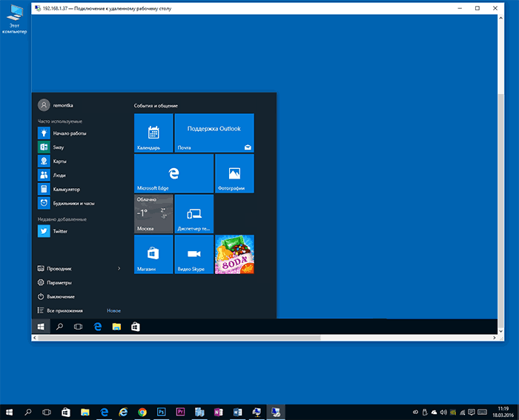Viewport: 519px width, 420px height.
Task: Open Google Chrome on the host taskbar
Action: tap(142, 412)
